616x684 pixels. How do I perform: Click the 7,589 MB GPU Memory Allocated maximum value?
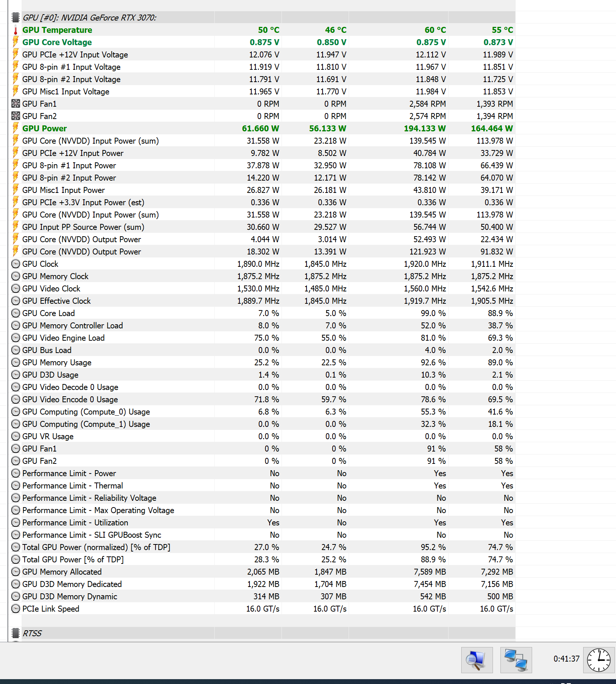(x=430, y=572)
